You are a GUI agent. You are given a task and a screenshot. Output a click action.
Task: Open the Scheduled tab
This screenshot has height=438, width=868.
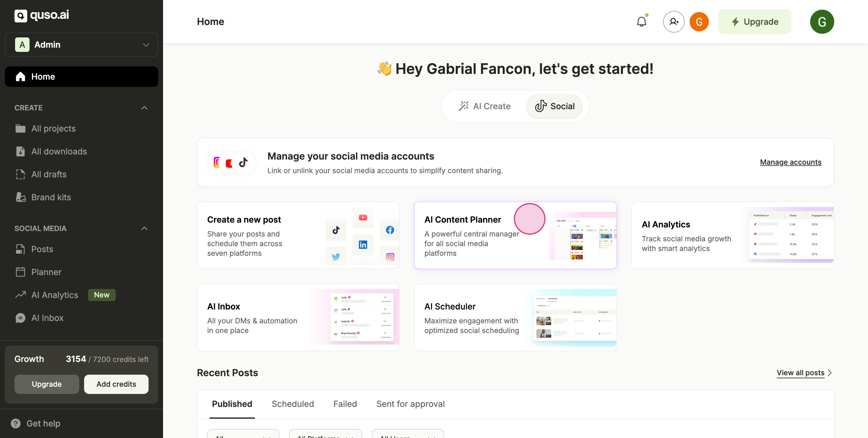(x=292, y=404)
